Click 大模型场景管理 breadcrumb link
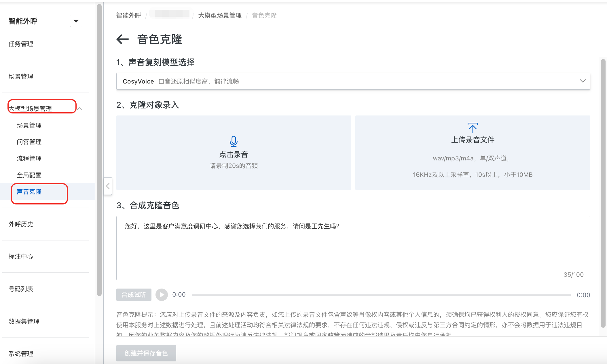The image size is (607, 364). (x=220, y=16)
